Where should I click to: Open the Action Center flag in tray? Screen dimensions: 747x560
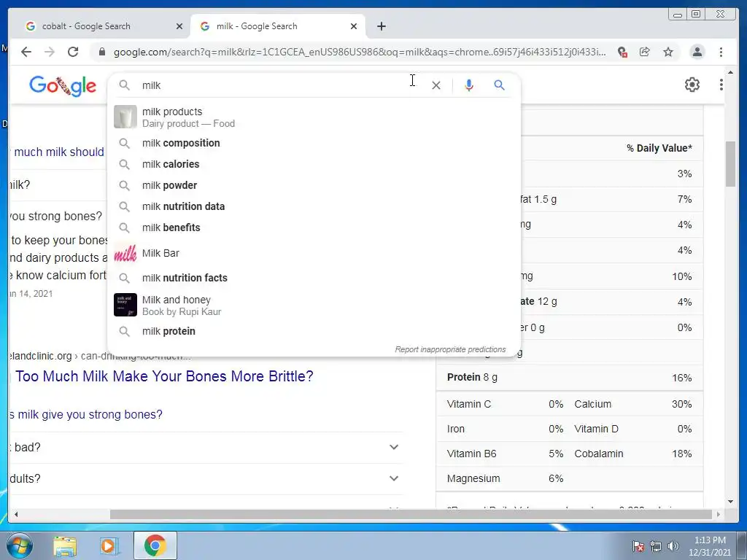638,546
